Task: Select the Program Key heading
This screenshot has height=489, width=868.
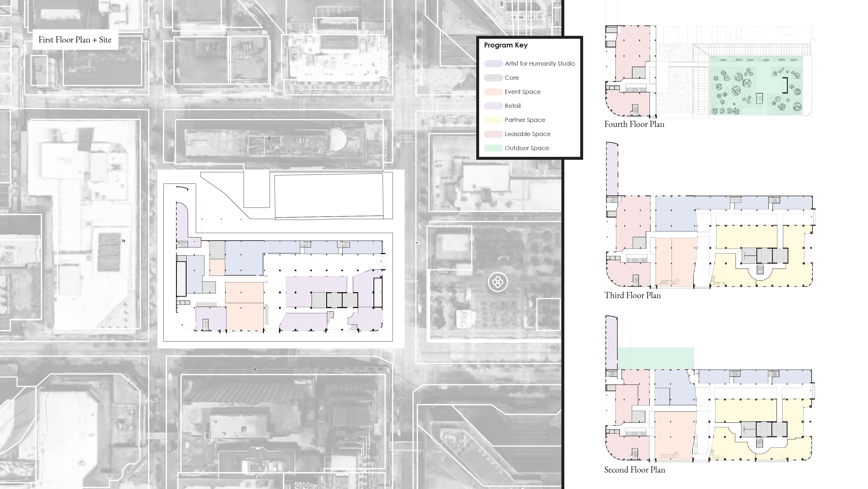Action: coord(505,45)
